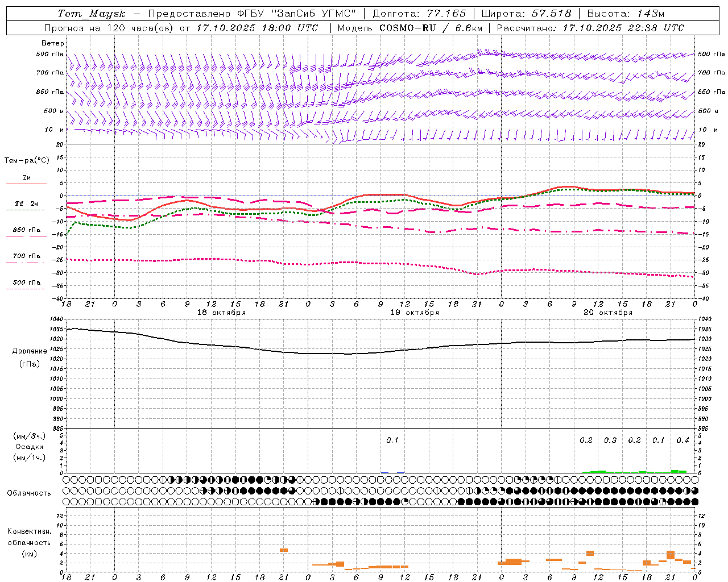Click the 'Тем-ра(°C)' temperature panel label
The image size is (728, 582).
point(27,161)
